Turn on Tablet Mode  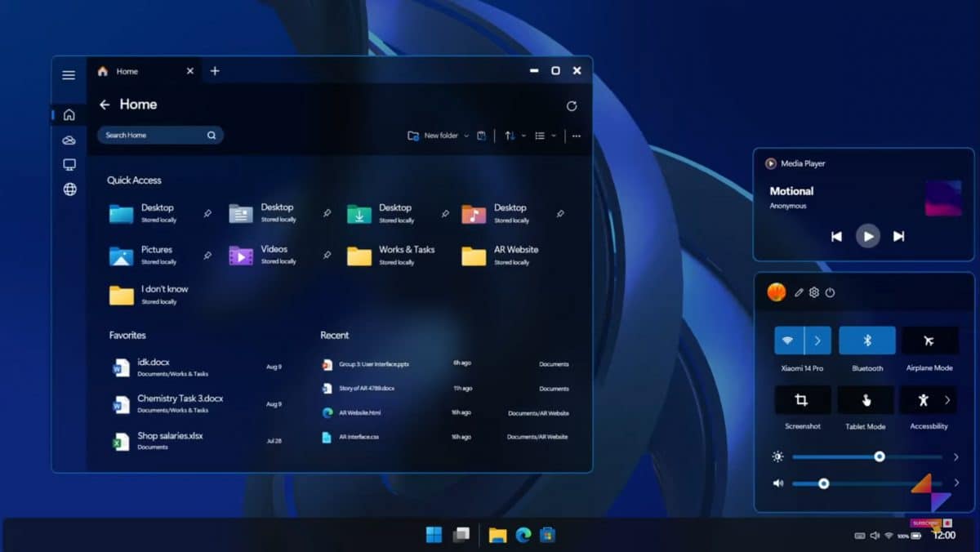[x=866, y=400]
